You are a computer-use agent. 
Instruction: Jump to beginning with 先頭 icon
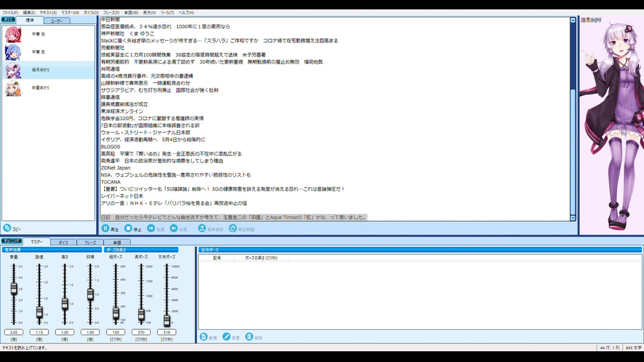pyautogui.click(x=151, y=228)
